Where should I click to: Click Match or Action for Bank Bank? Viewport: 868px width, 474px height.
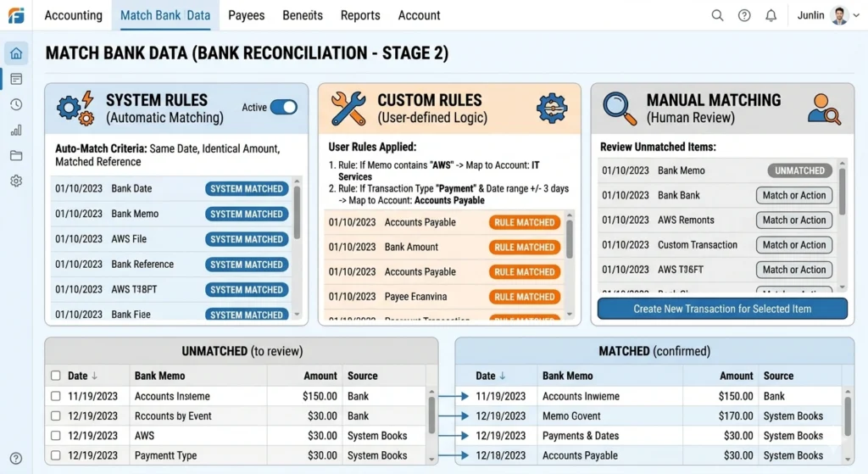793,196
